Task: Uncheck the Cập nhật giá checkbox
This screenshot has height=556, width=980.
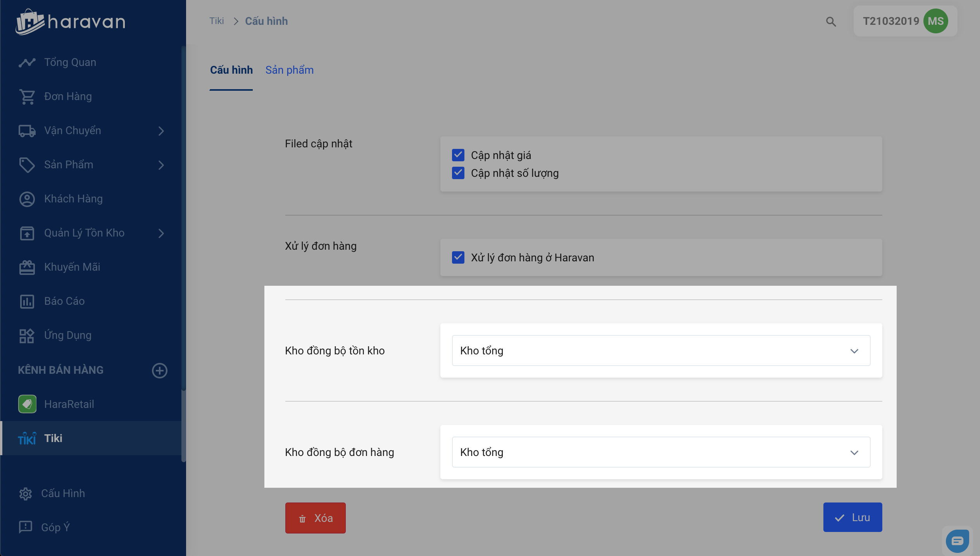Action: click(x=458, y=155)
